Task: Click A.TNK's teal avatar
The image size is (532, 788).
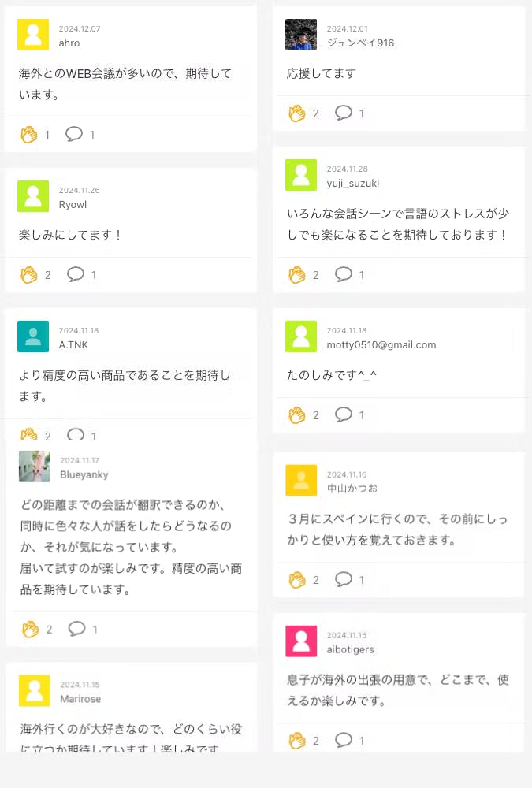Action: pos(33,336)
